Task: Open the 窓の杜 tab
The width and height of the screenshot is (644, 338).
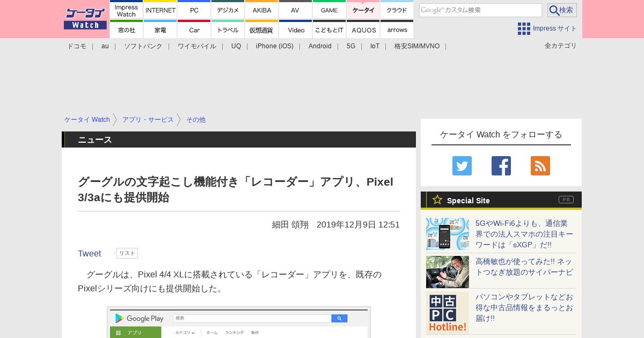Action: [x=127, y=30]
